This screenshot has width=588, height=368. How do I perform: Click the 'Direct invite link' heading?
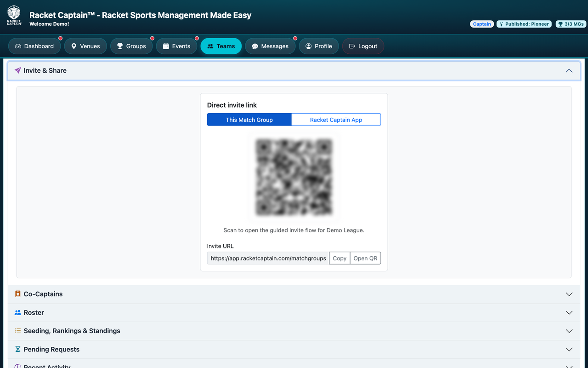point(232,105)
